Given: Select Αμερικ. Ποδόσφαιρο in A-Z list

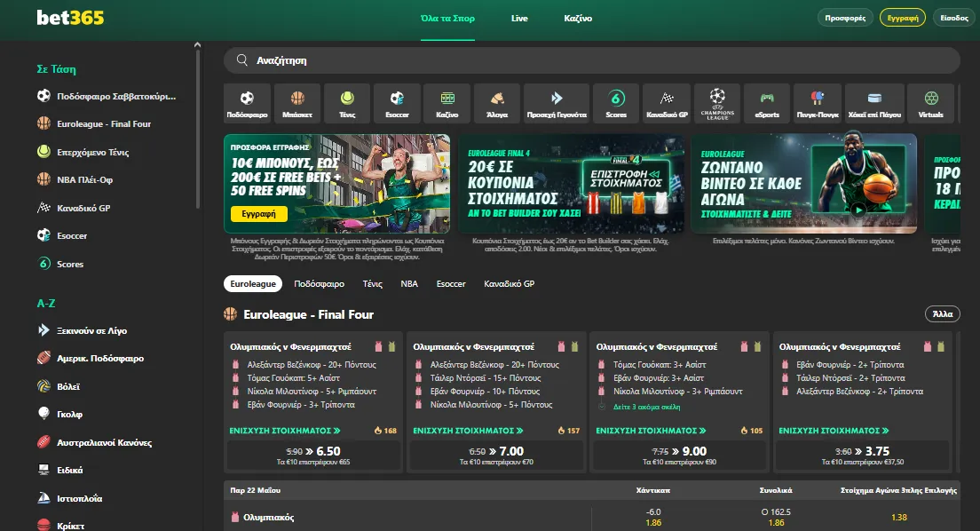Looking at the screenshot, I should pyautogui.click(x=90, y=359).
